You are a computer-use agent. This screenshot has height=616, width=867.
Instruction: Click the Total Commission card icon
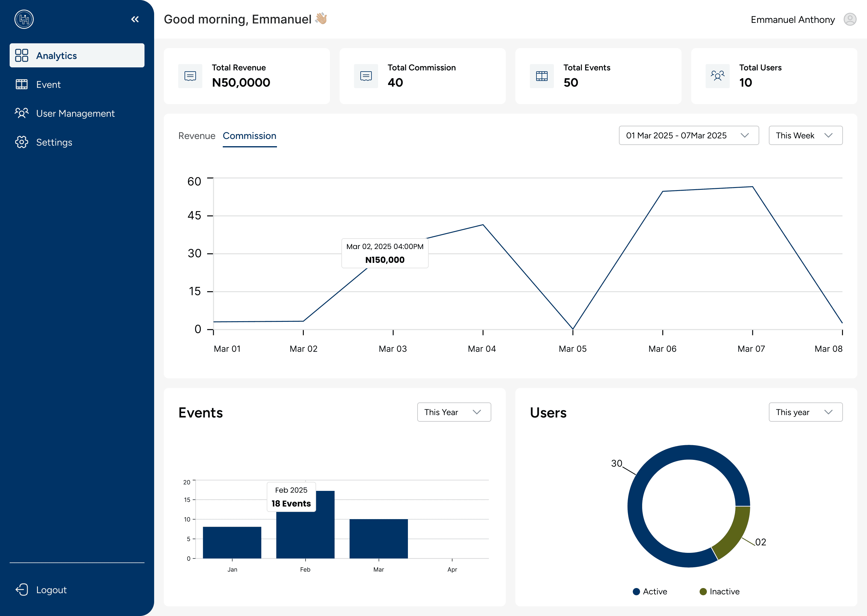point(366,76)
